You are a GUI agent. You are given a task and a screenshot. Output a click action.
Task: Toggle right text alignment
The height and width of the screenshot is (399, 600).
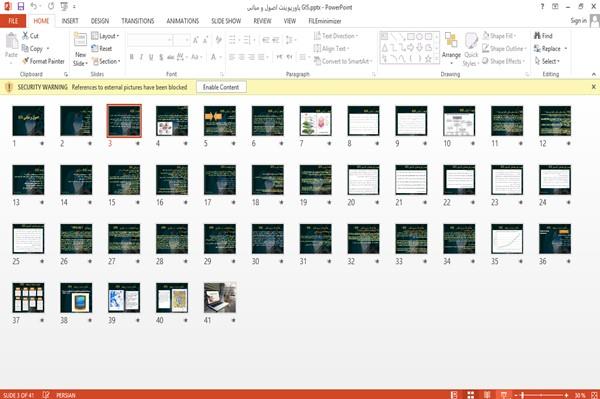point(251,57)
